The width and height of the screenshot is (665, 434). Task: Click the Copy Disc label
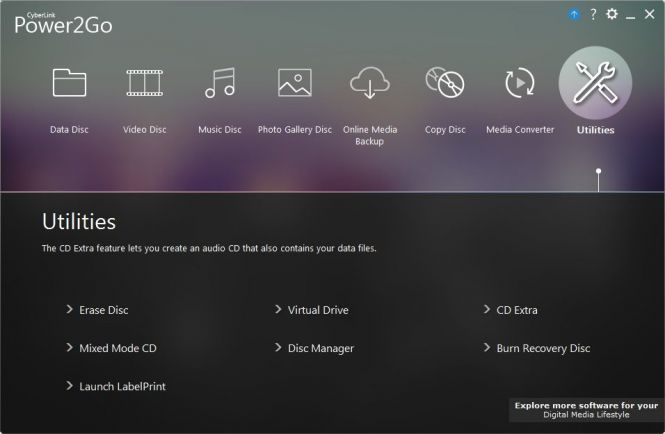pyautogui.click(x=445, y=130)
